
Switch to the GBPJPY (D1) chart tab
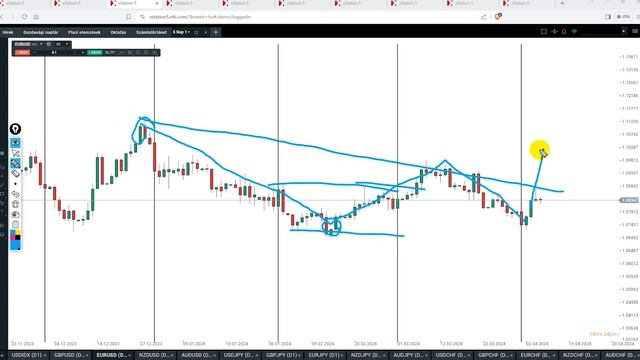tap(282, 356)
